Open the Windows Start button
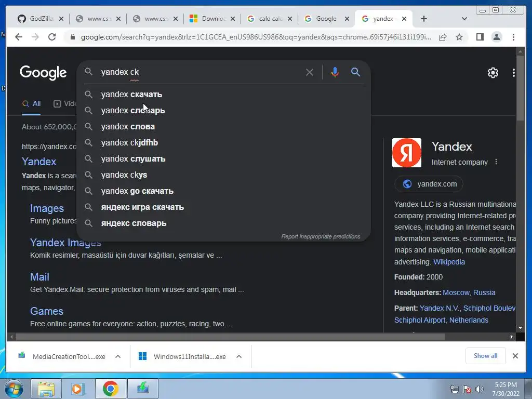Image resolution: width=532 pixels, height=399 pixels. pyautogui.click(x=14, y=389)
